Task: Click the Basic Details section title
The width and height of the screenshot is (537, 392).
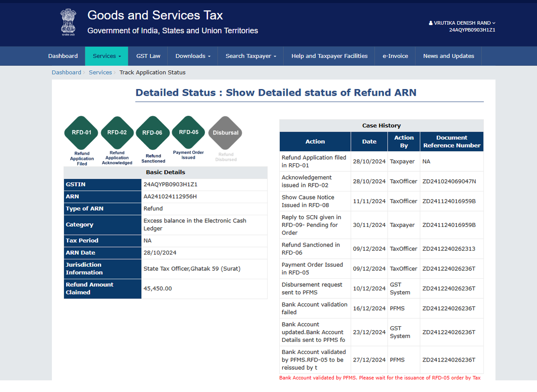Action: click(166, 172)
